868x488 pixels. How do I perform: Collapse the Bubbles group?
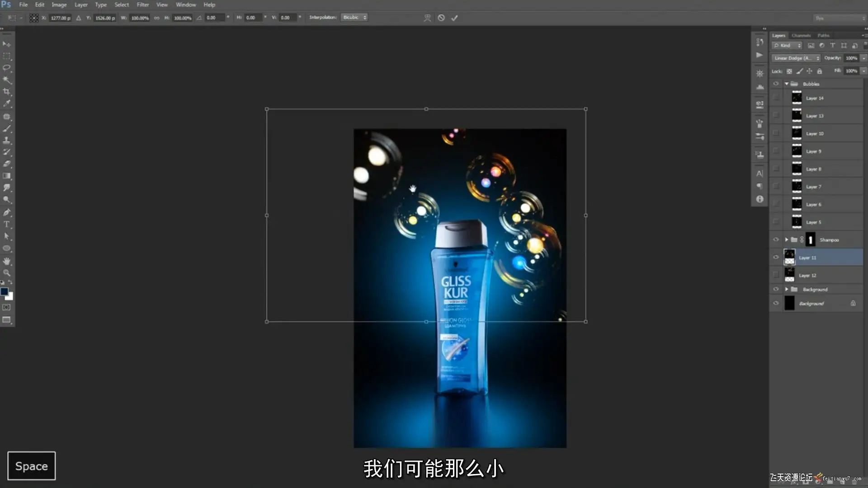787,84
